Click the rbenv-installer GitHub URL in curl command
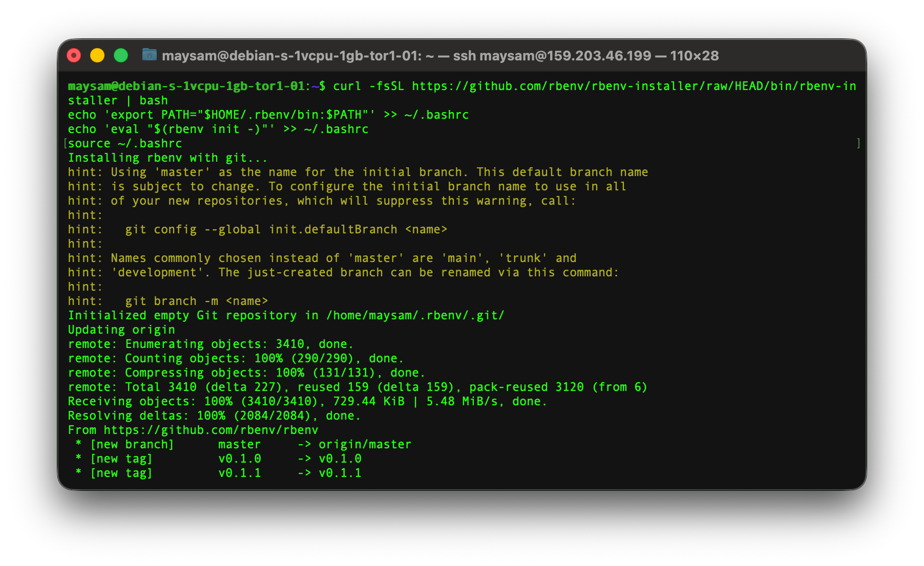This screenshot has height=566, width=924. [634, 86]
